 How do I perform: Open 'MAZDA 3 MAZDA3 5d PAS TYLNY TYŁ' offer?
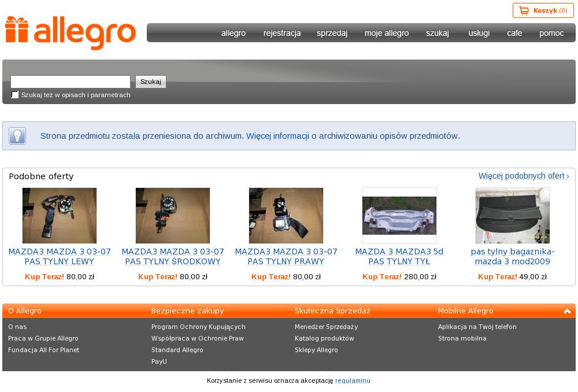[399, 256]
